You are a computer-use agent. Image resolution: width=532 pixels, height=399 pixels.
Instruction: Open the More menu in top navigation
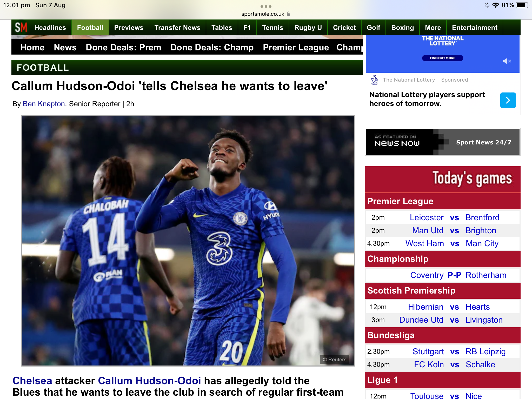[x=433, y=28]
